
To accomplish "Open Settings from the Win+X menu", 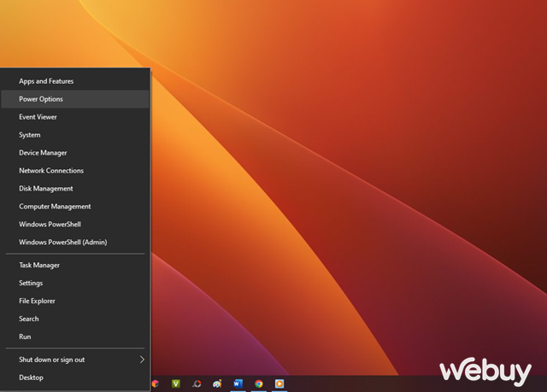I will 75,283.
